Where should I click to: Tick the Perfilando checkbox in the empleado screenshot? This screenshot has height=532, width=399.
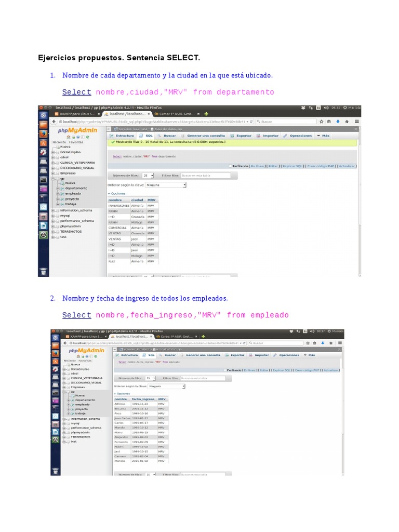click(x=225, y=370)
